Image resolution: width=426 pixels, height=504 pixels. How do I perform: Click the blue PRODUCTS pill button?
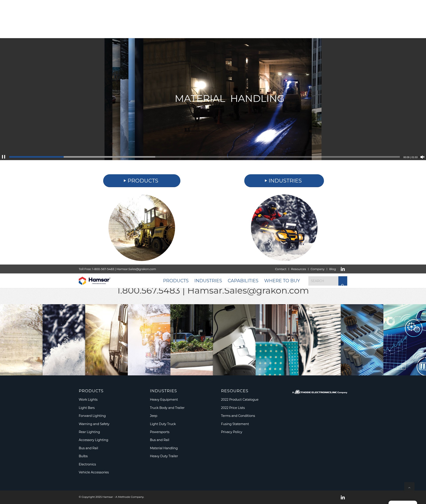click(x=142, y=180)
